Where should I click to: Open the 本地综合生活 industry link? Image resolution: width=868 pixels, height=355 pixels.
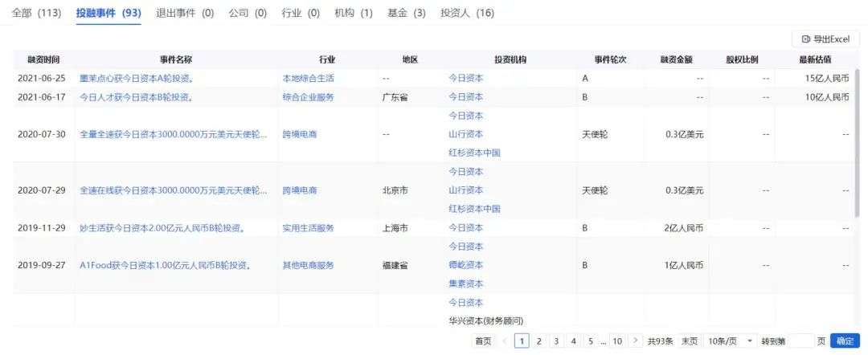309,79
